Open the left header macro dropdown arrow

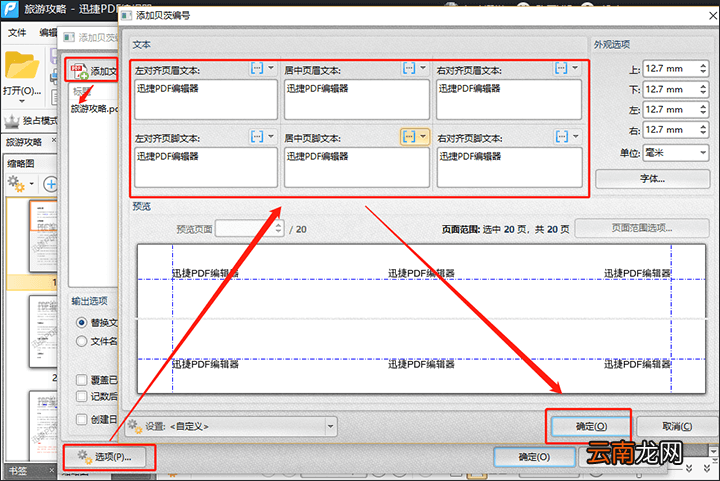[271, 68]
